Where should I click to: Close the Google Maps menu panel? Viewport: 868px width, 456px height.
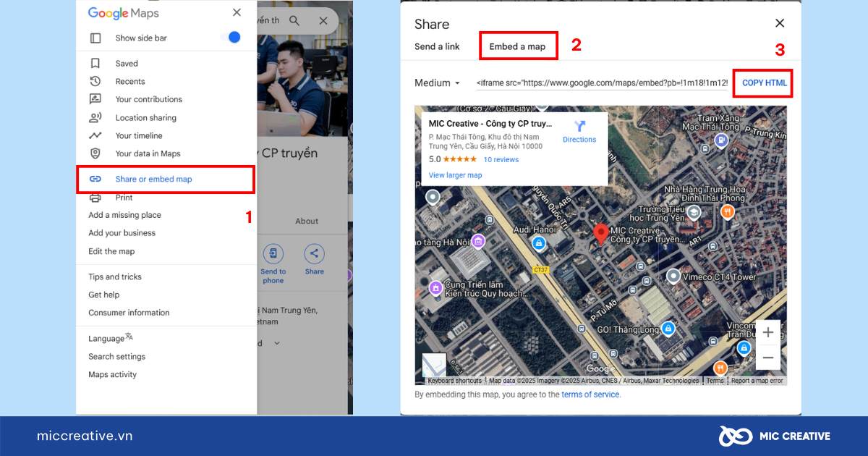click(237, 12)
